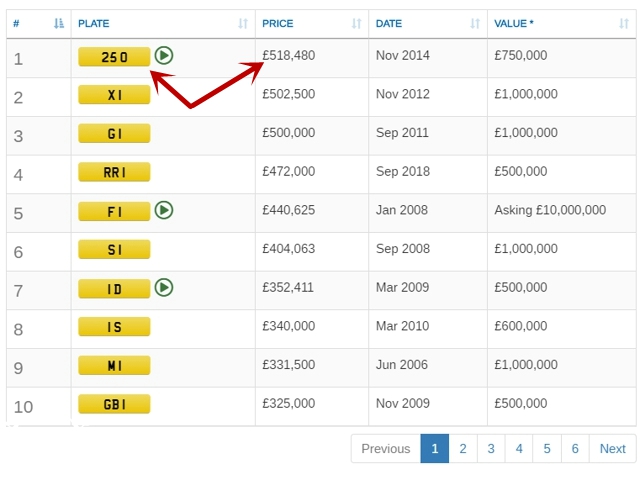Viewport: 640px width, 480px height.
Task: Play video for the F1 plate
Action: coord(165,210)
